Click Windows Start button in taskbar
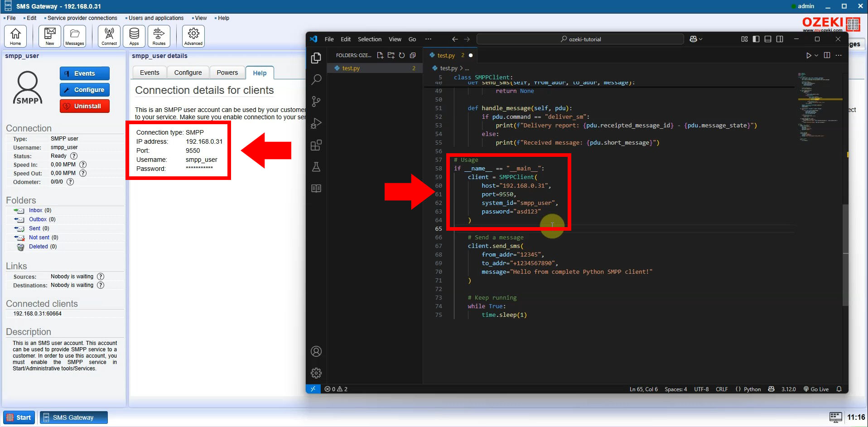This screenshot has height=427, width=868. (19, 417)
